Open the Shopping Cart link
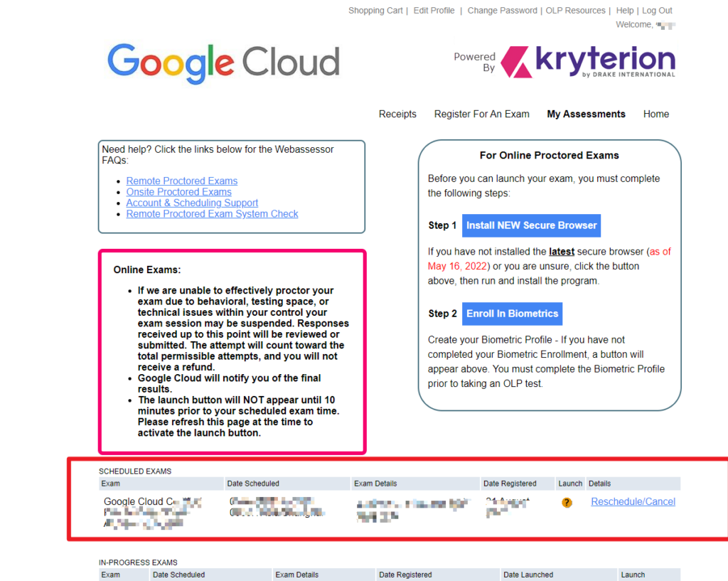728x581 pixels. [375, 11]
